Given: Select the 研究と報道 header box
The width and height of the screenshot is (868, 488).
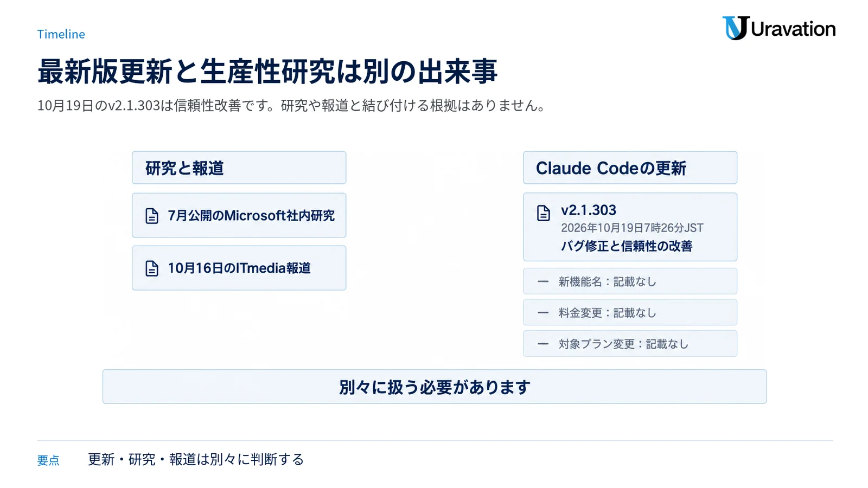Looking at the screenshot, I should [239, 168].
